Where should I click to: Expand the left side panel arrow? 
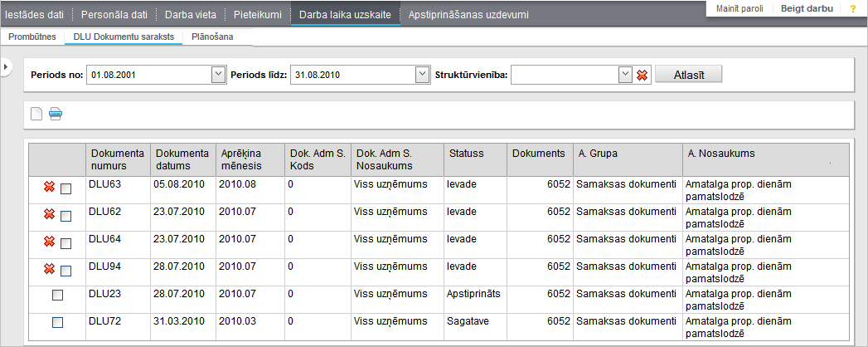coord(4,67)
